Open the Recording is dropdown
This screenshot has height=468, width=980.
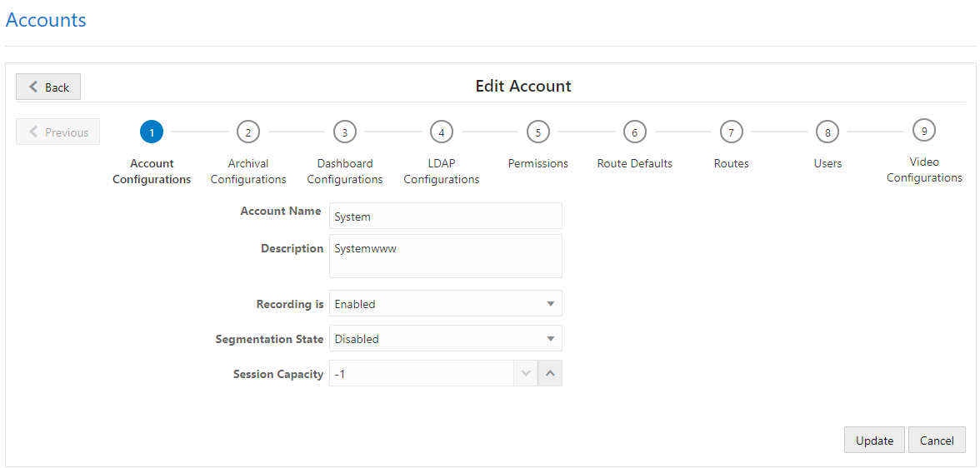pos(446,304)
